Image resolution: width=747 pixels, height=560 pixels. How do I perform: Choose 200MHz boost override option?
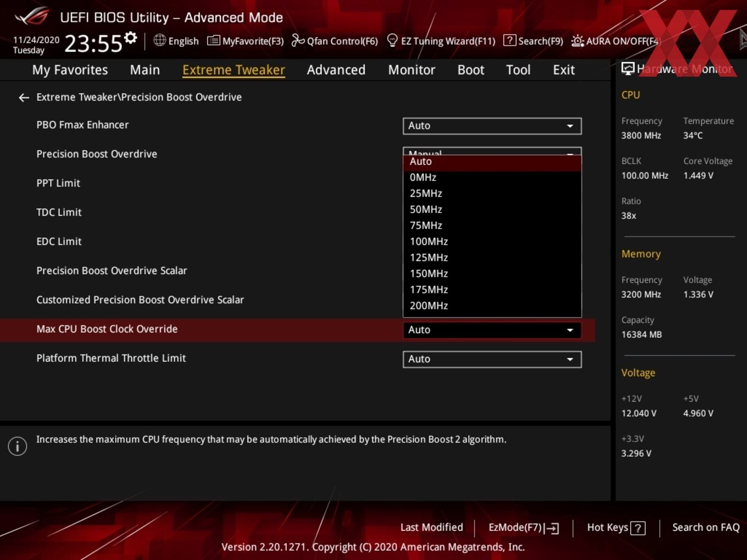(492, 305)
